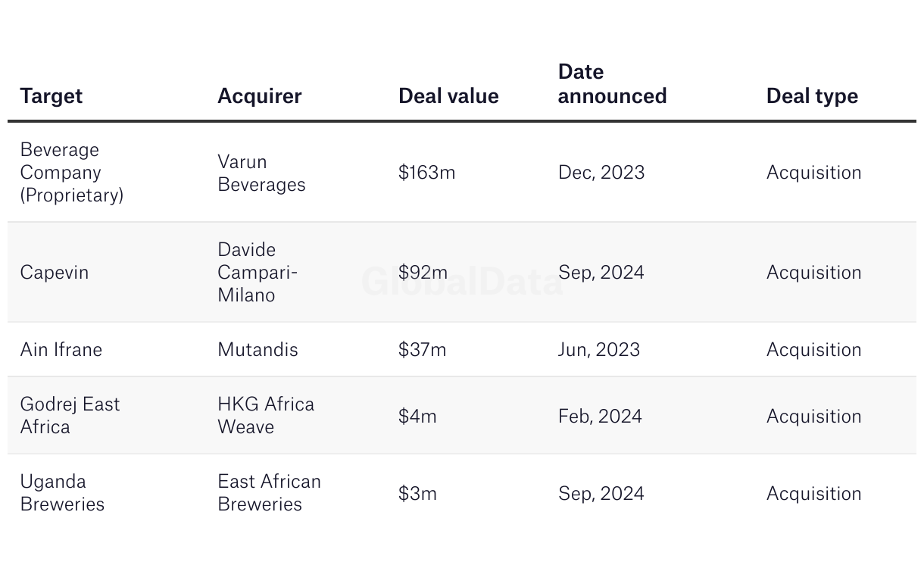The image size is (924, 562).
Task: Select the $163m deal value cell
Action: coord(426,173)
